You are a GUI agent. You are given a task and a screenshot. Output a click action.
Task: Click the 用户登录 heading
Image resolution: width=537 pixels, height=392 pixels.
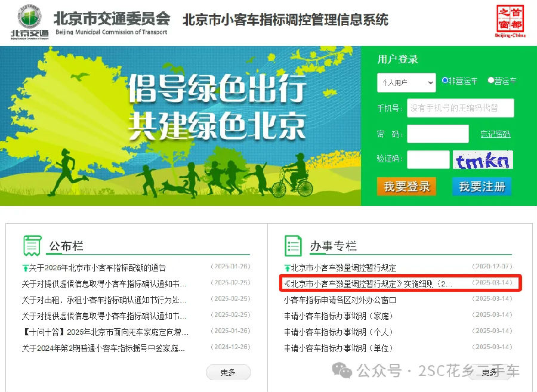[397, 59]
